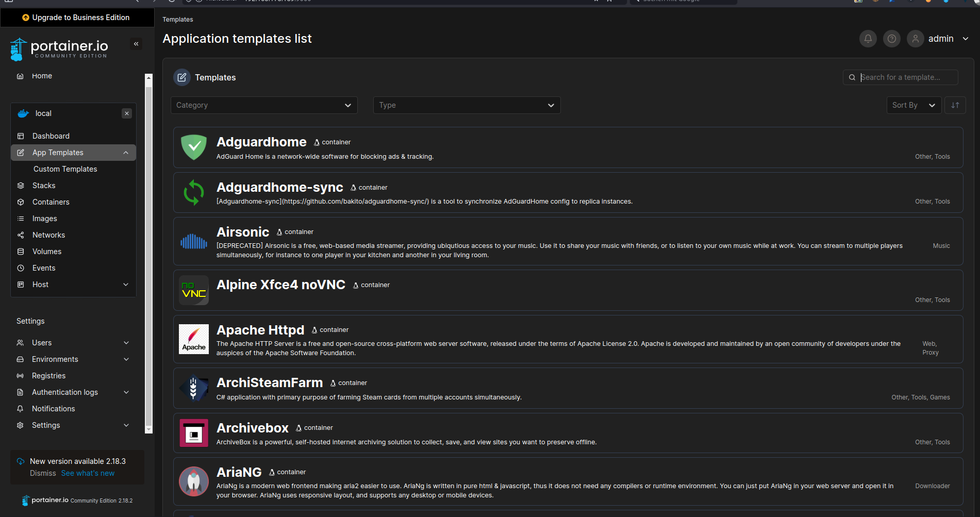
Task: Go to Dashboard menu item
Action: (x=73, y=136)
